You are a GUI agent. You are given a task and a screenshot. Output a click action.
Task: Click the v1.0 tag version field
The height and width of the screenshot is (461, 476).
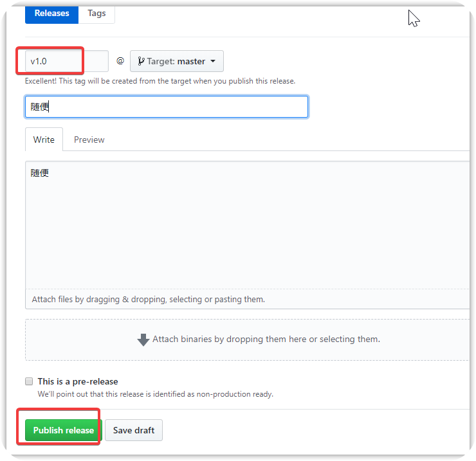click(x=66, y=61)
